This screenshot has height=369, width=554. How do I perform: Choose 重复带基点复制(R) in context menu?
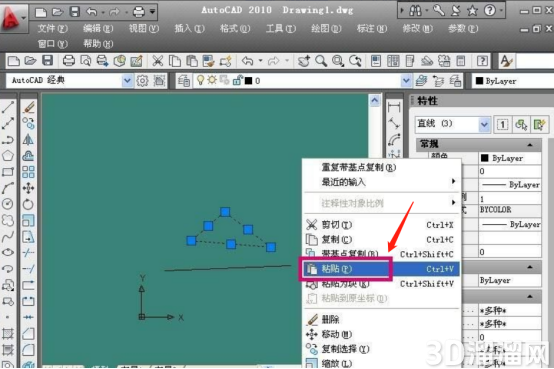tap(382, 167)
